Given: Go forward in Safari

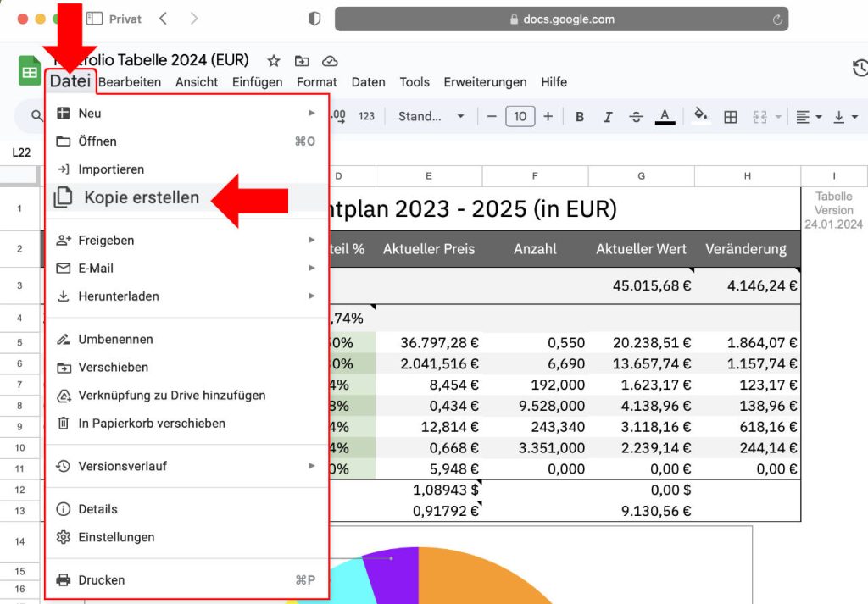Looking at the screenshot, I should (194, 19).
